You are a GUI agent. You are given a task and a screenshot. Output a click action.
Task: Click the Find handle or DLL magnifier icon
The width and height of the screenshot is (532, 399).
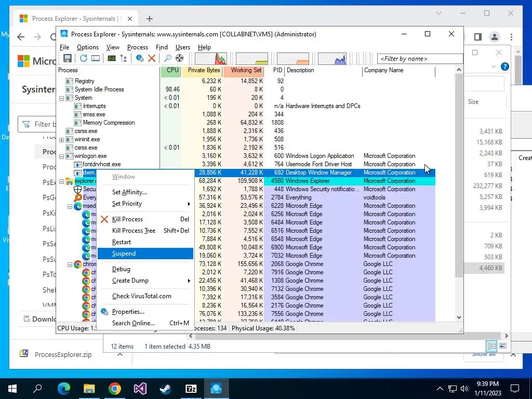(168, 58)
